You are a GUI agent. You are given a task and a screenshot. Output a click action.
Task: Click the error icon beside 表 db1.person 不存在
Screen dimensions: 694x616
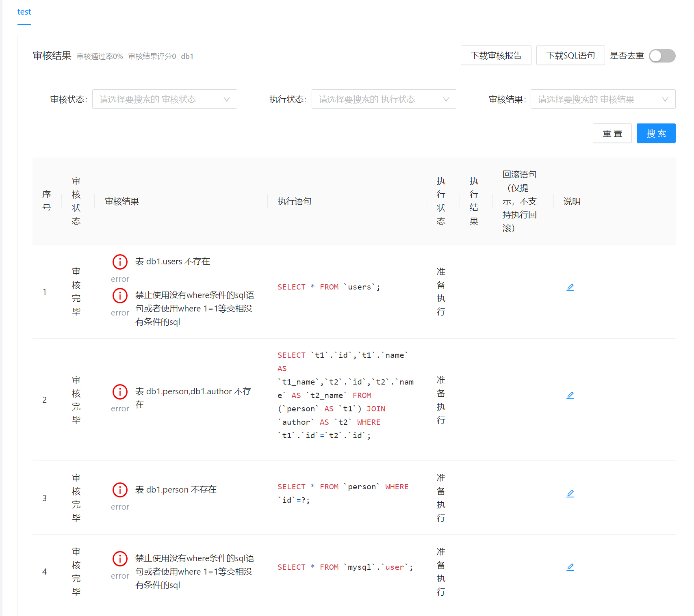click(x=120, y=490)
